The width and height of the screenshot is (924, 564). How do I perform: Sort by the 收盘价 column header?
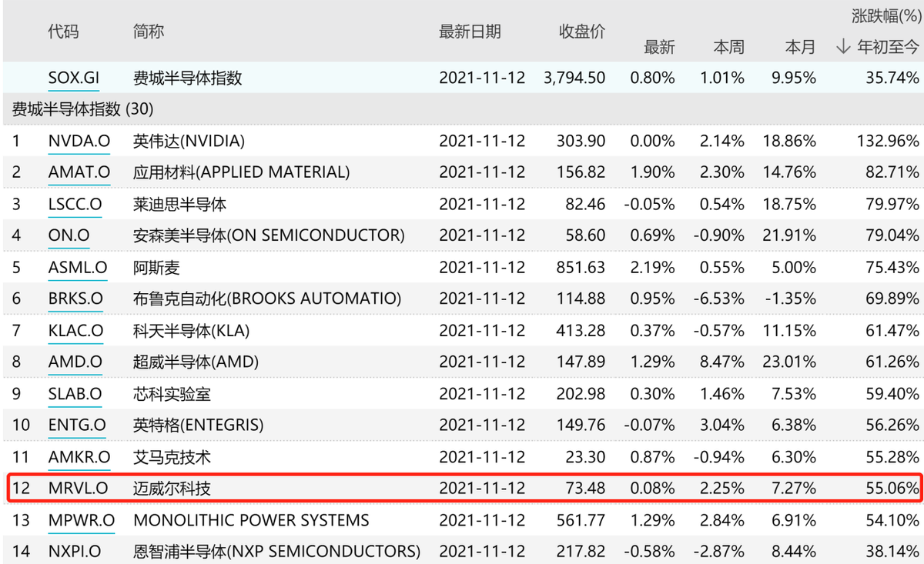click(581, 32)
